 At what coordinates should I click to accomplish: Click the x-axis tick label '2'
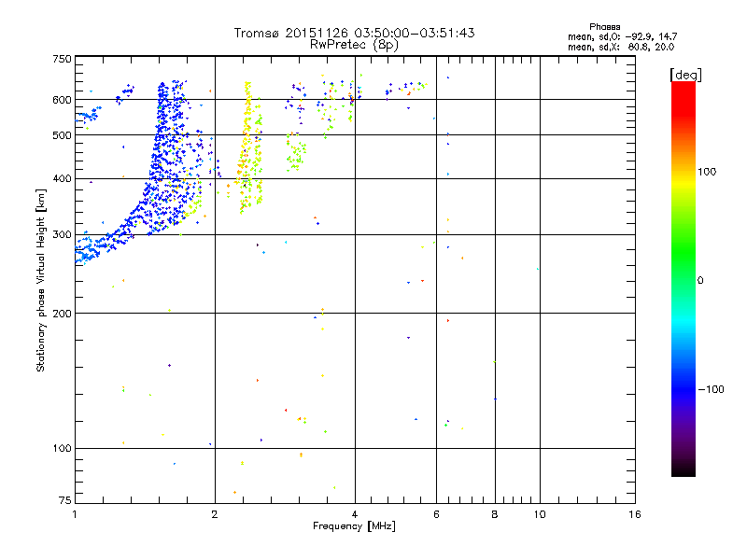coord(215,514)
